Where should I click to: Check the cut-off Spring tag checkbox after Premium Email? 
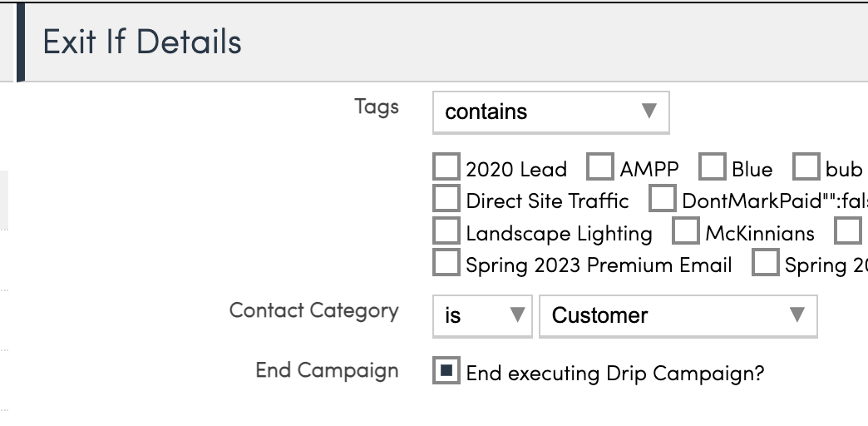[x=765, y=264]
